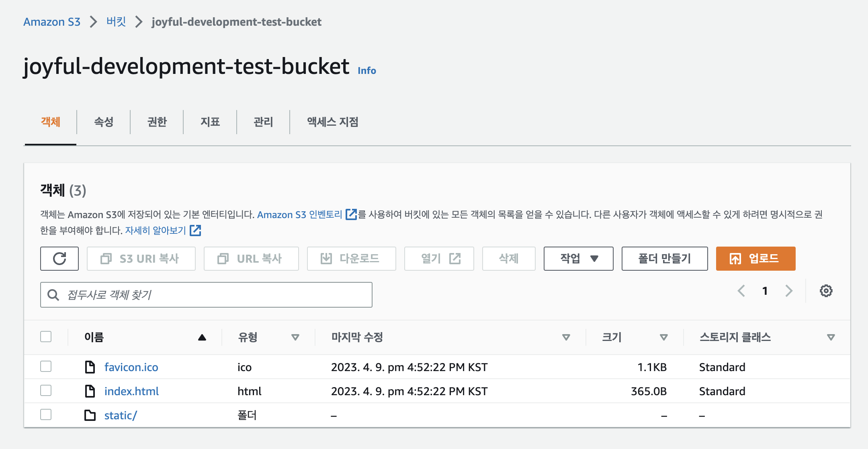The width and height of the screenshot is (868, 449).
Task: Open the 권한 permissions tab
Action: point(157,122)
